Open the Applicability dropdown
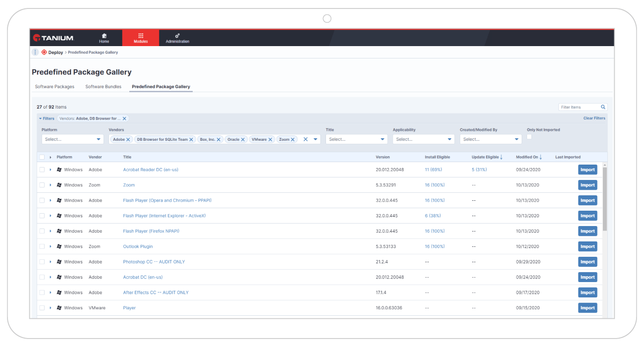Image resolution: width=644 pixels, height=347 pixels. pos(424,139)
